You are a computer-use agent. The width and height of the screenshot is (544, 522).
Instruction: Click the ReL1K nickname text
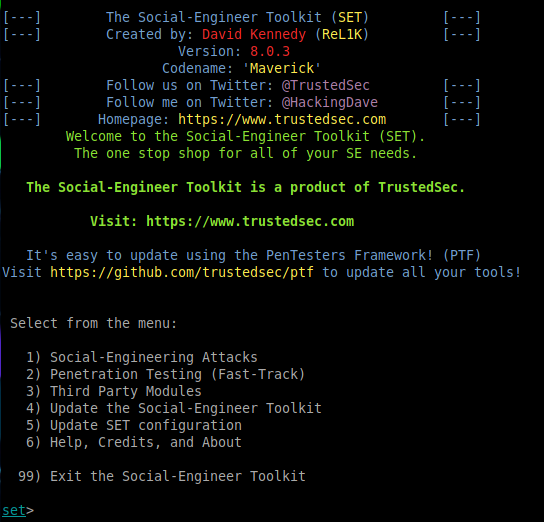click(x=342, y=35)
